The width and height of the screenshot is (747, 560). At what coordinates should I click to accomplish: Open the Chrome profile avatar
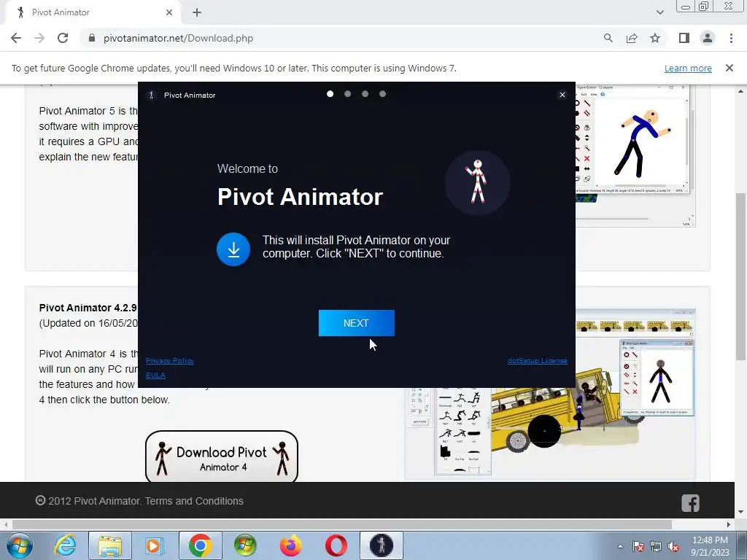point(708,38)
